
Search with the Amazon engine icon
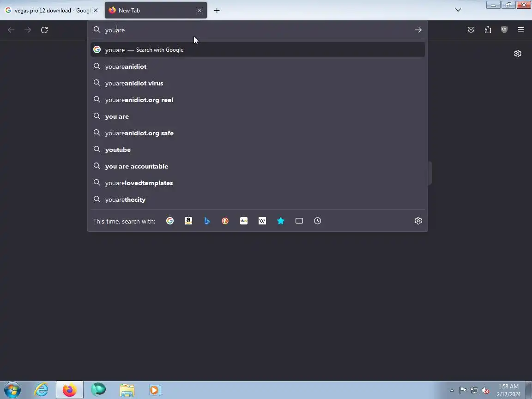pos(188,221)
